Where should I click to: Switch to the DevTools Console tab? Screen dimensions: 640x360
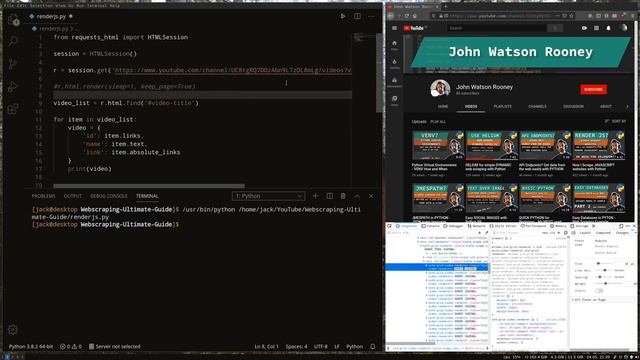(x=431, y=226)
